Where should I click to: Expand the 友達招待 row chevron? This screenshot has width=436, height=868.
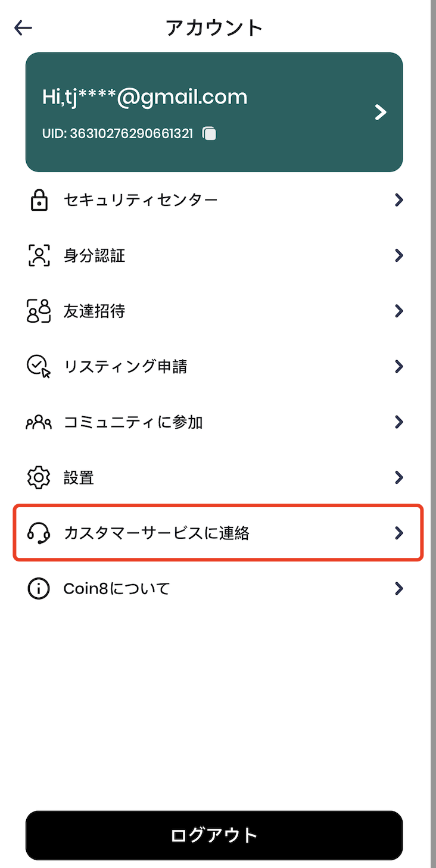pyautogui.click(x=399, y=311)
